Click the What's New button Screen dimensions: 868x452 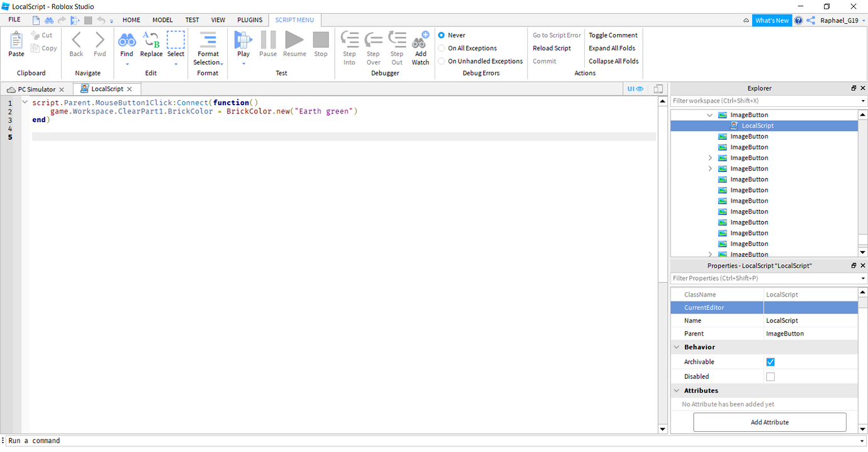tap(772, 20)
